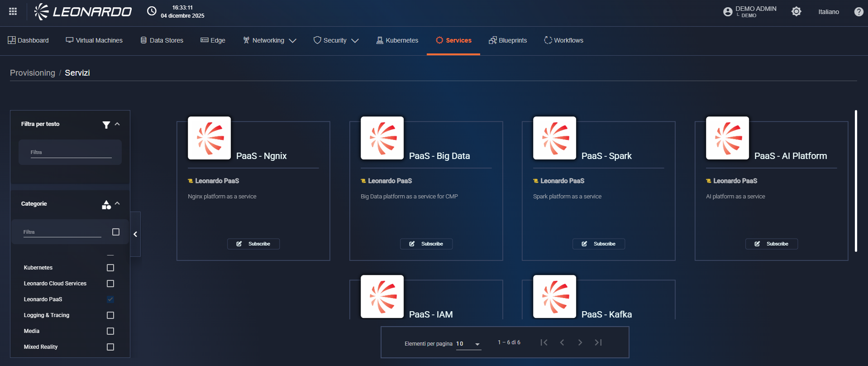This screenshot has width=868, height=366.
Task: Subscribe to PaaS - Ngnix service
Action: tap(253, 244)
